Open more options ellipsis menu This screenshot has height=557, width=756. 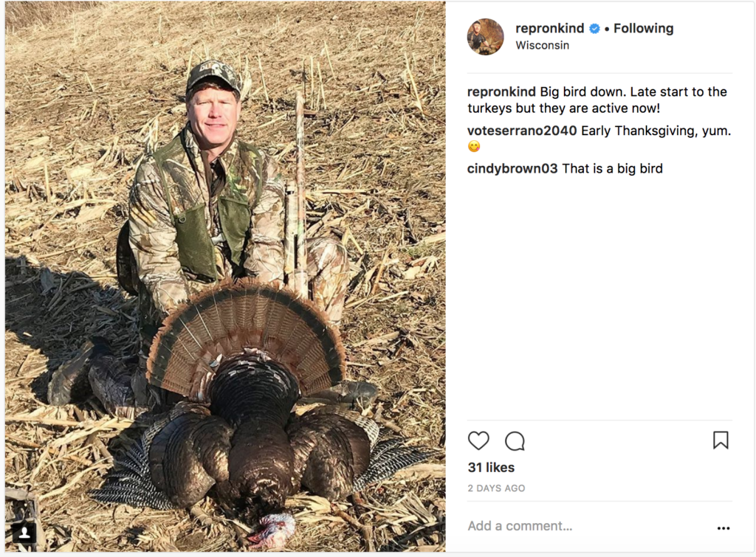(724, 528)
